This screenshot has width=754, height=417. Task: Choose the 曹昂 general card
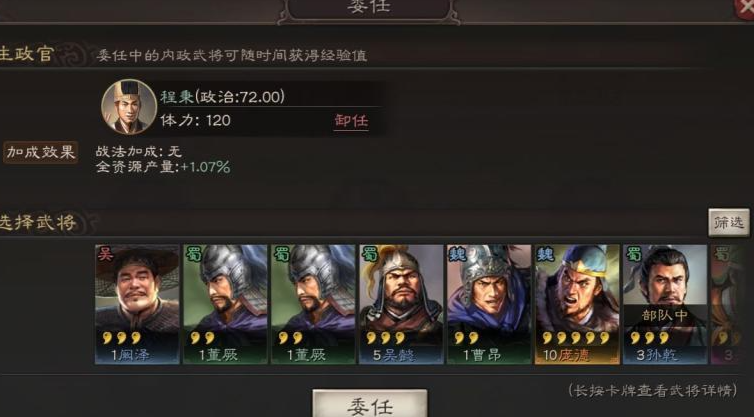[490, 304]
